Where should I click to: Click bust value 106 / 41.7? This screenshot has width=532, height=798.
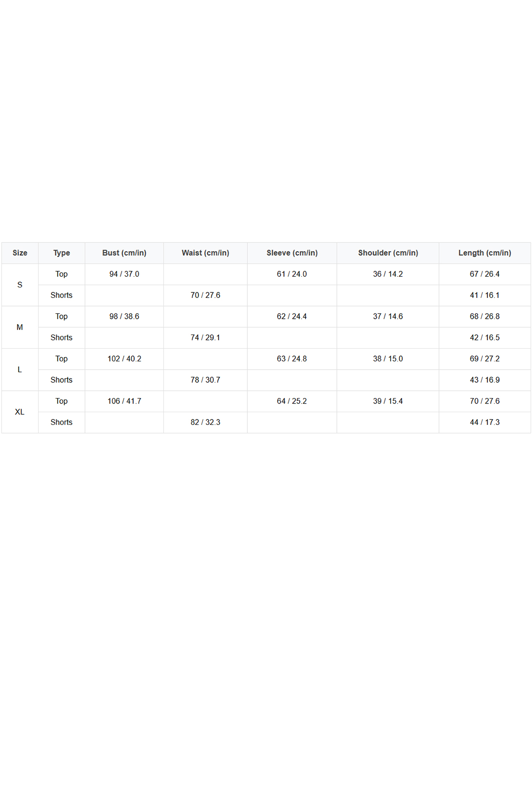tap(124, 401)
